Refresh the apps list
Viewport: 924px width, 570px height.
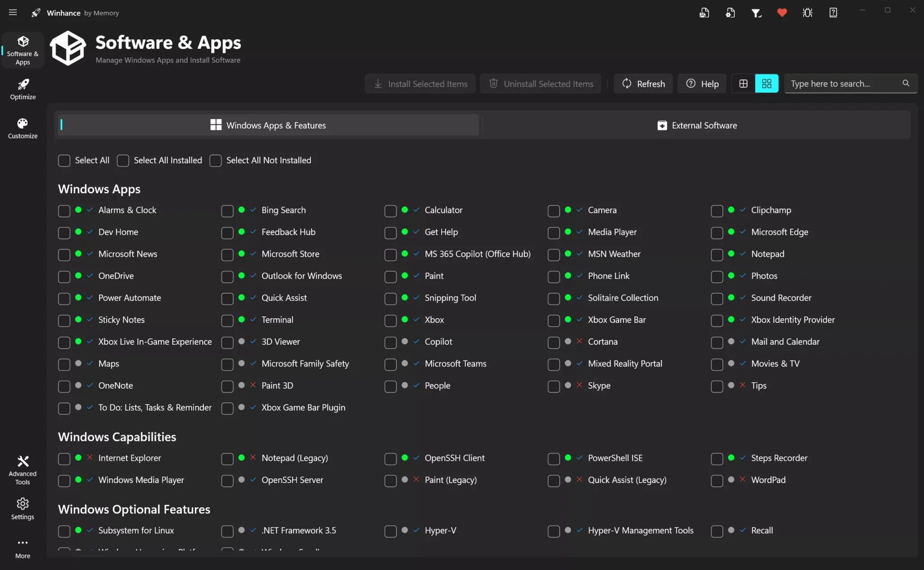(643, 83)
